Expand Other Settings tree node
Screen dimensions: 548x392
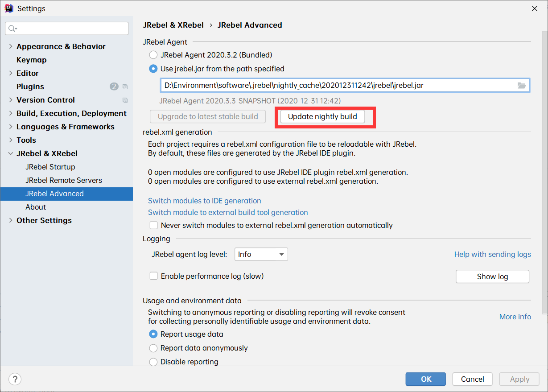[x=11, y=220]
